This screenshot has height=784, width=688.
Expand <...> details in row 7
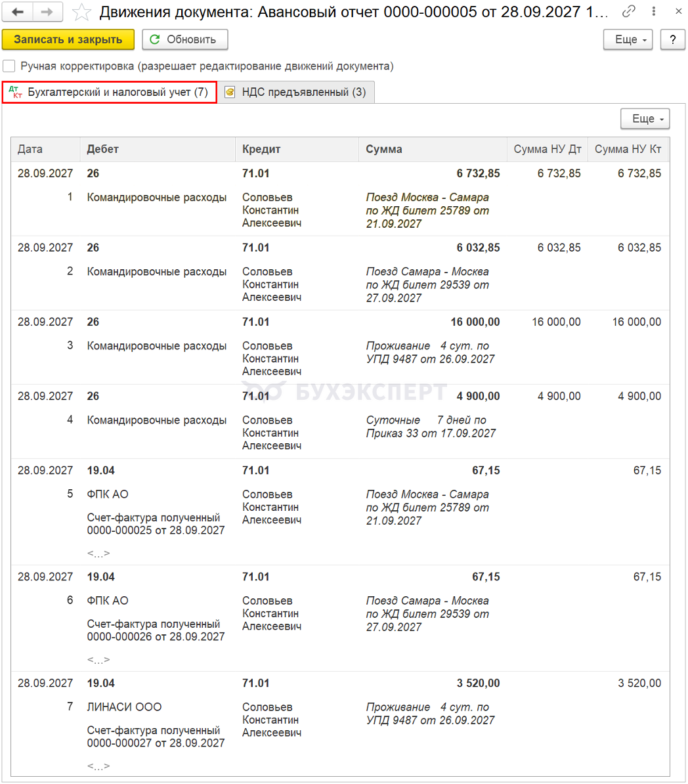coord(98,766)
